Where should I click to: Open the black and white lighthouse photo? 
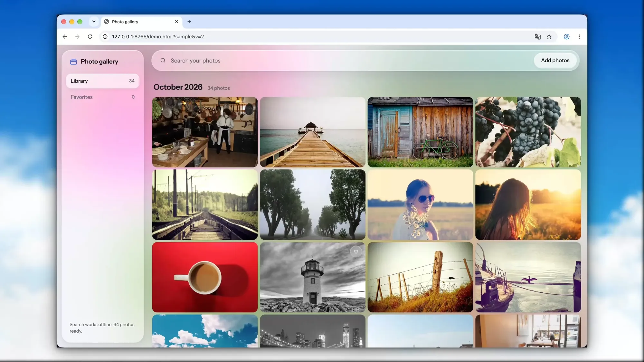tap(313, 277)
